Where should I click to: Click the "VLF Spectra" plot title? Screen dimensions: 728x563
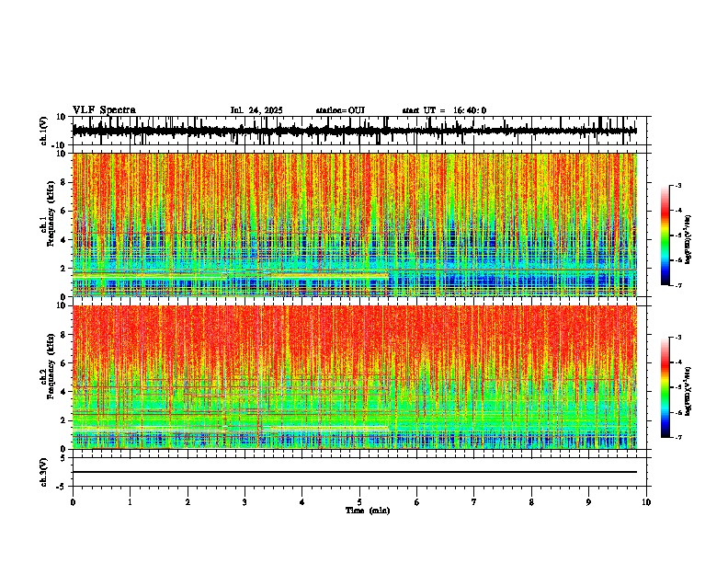104,110
